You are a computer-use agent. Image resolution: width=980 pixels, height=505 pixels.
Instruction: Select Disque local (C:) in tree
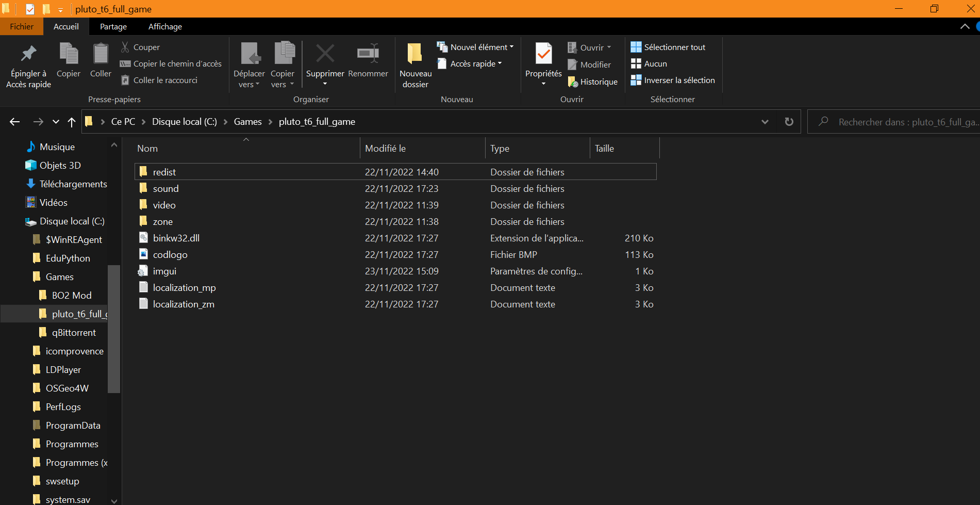(65, 221)
